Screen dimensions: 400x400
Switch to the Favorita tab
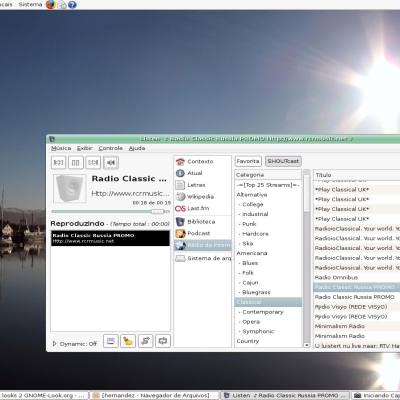click(x=248, y=161)
